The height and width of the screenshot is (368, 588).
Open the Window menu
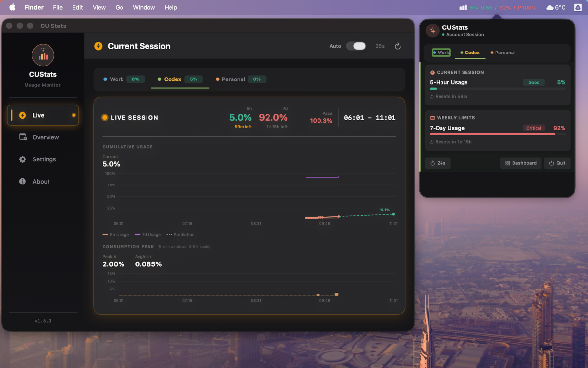coord(144,7)
